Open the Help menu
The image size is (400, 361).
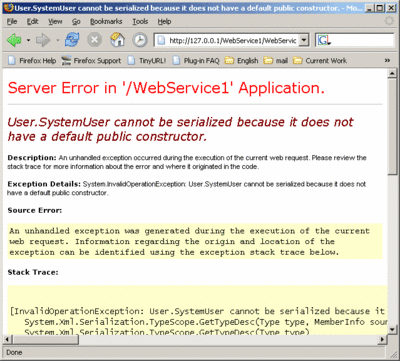[164, 22]
